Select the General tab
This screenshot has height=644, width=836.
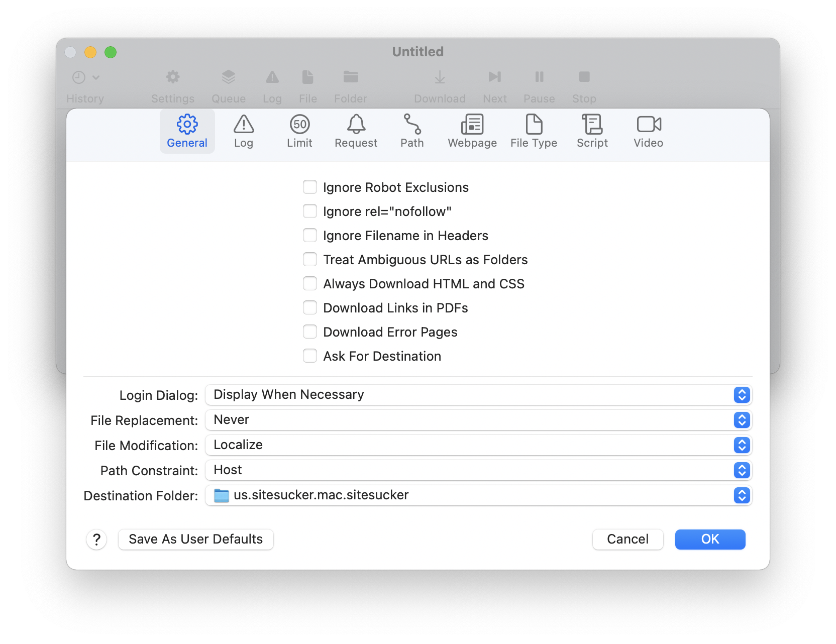[x=187, y=131]
